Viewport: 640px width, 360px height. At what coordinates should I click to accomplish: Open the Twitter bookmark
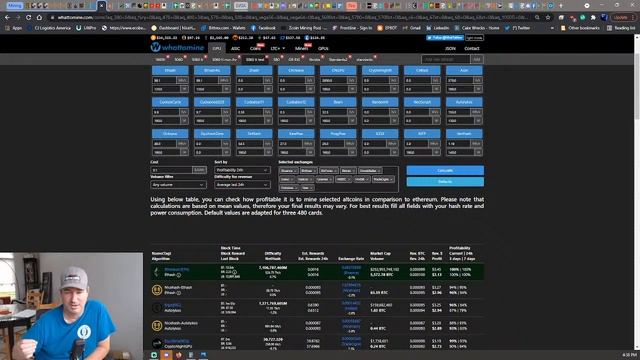tap(517, 28)
